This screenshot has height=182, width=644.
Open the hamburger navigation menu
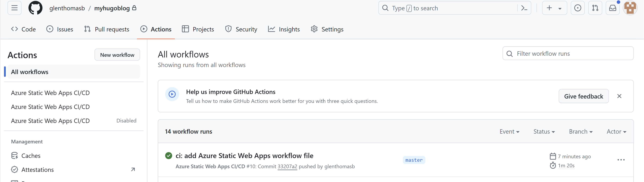point(15,8)
